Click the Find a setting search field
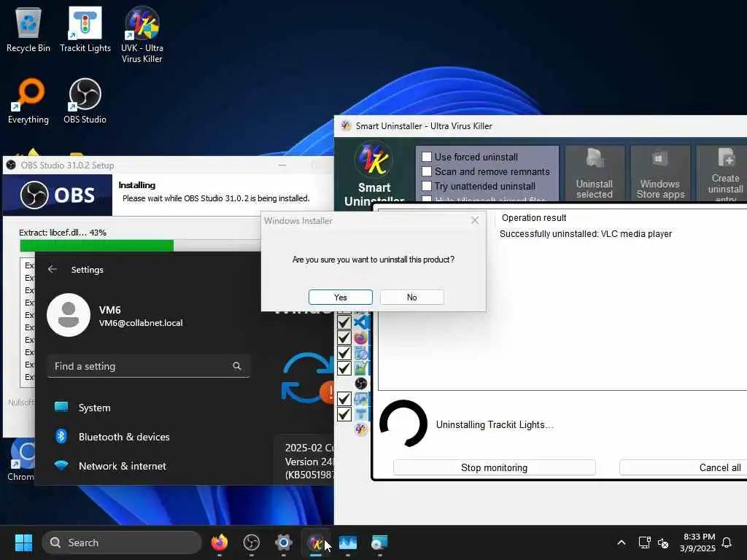The width and height of the screenshot is (747, 560). coord(149,366)
